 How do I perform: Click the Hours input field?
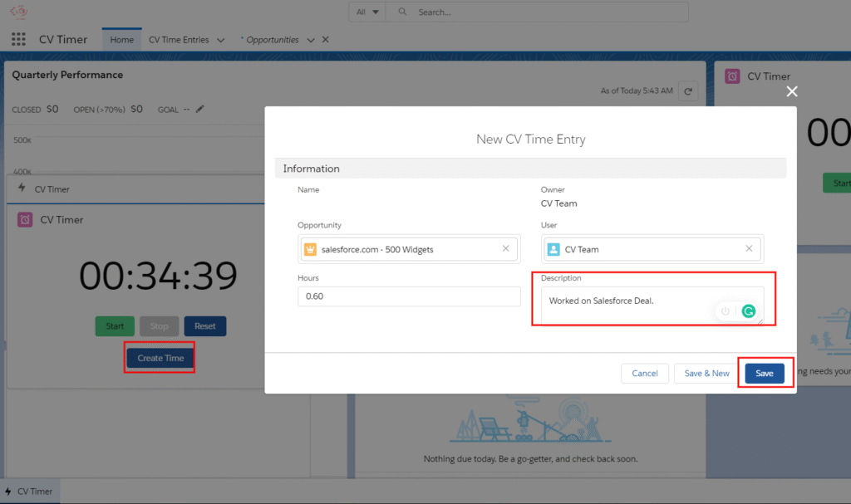point(409,296)
